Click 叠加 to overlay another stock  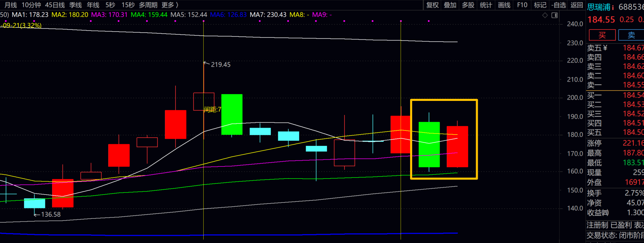coord(450,5)
